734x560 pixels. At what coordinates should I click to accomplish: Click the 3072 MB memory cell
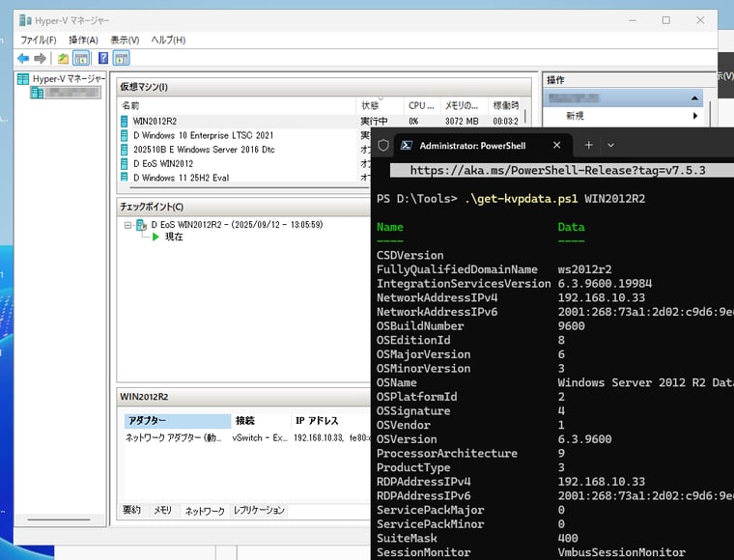tap(462, 122)
